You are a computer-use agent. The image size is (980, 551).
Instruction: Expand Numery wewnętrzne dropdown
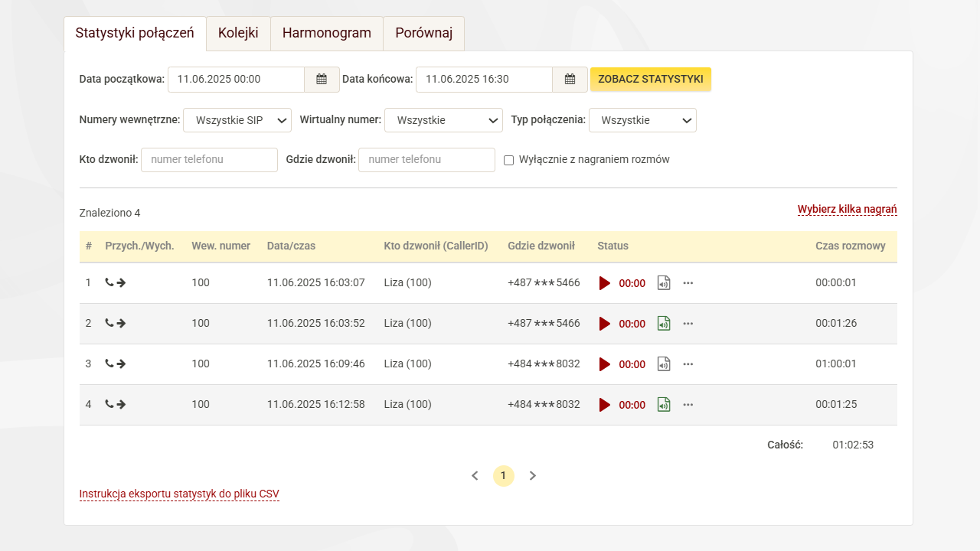[237, 120]
